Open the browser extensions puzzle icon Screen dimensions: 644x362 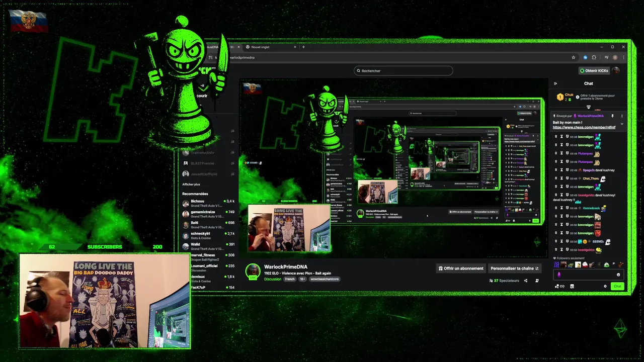click(x=594, y=57)
